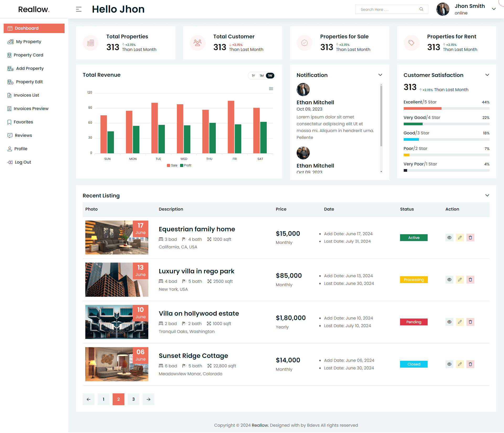This screenshot has width=504, height=433.
Task: Go to next page arrow
Action: click(148, 399)
